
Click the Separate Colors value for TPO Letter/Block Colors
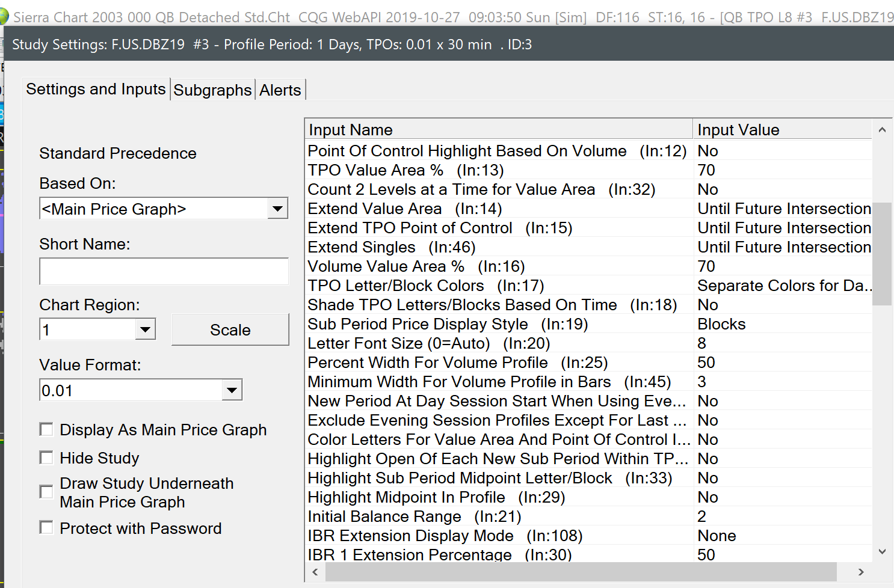[x=785, y=286]
